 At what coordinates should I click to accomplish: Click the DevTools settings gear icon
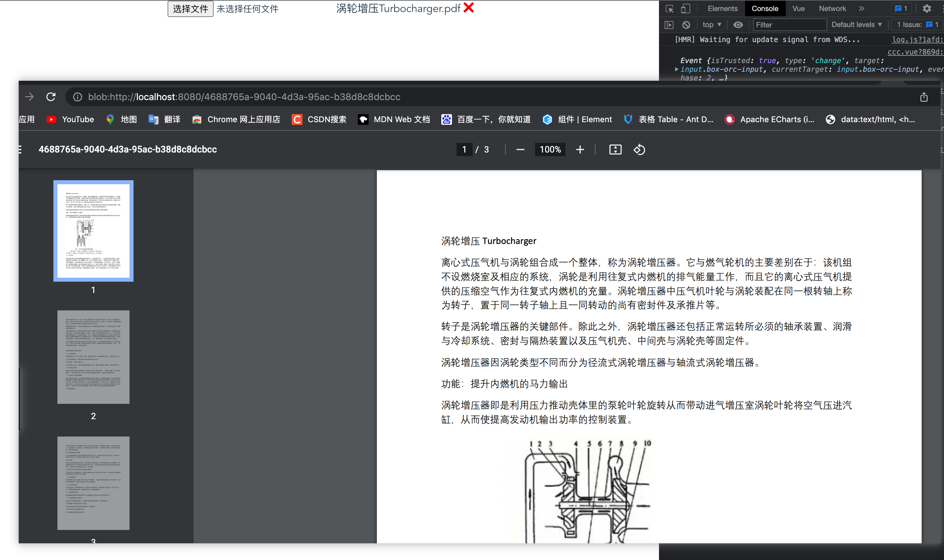[x=927, y=9]
